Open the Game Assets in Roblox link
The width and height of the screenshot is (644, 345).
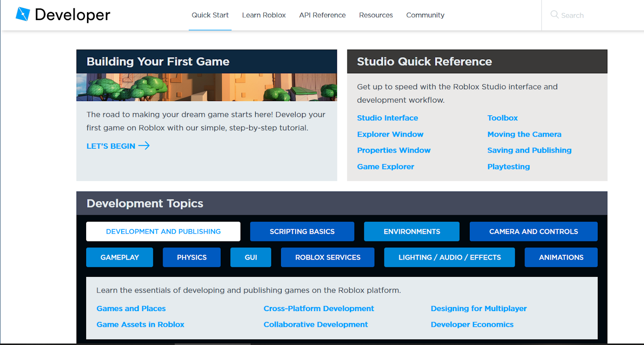point(140,324)
